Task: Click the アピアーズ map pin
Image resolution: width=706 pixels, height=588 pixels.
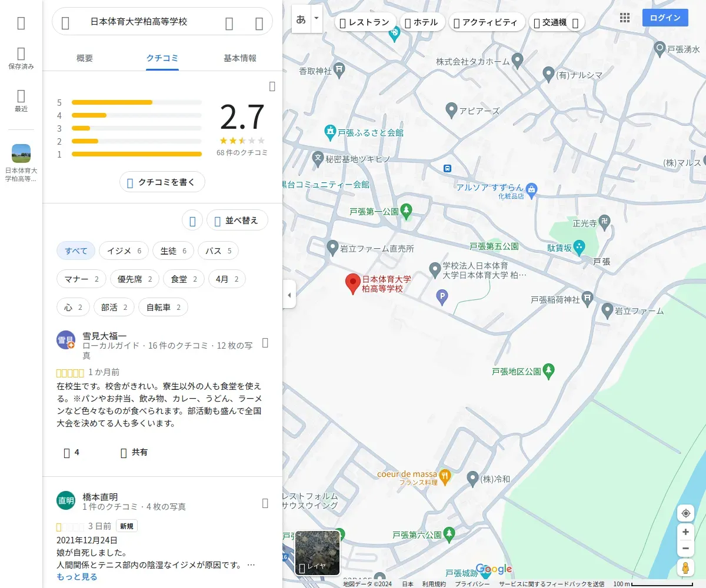Action: [451, 109]
